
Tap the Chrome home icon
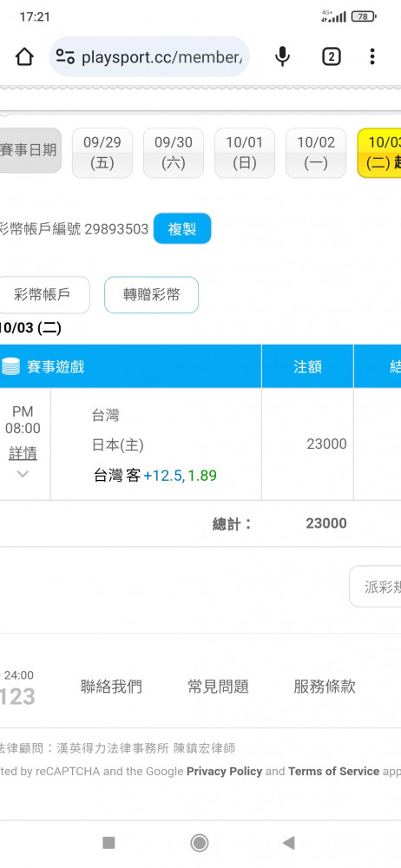click(x=24, y=56)
